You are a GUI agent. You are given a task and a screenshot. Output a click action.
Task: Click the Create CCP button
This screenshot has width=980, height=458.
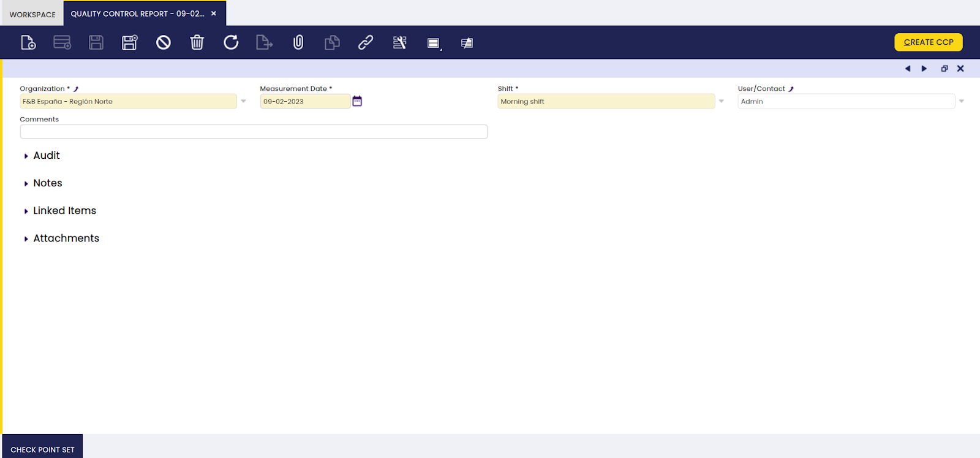pos(928,42)
